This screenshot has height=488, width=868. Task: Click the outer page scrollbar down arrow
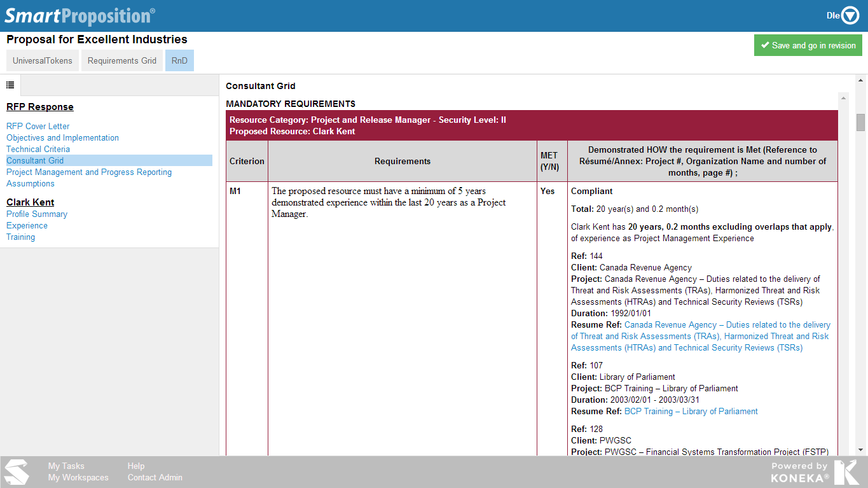coord(860,449)
